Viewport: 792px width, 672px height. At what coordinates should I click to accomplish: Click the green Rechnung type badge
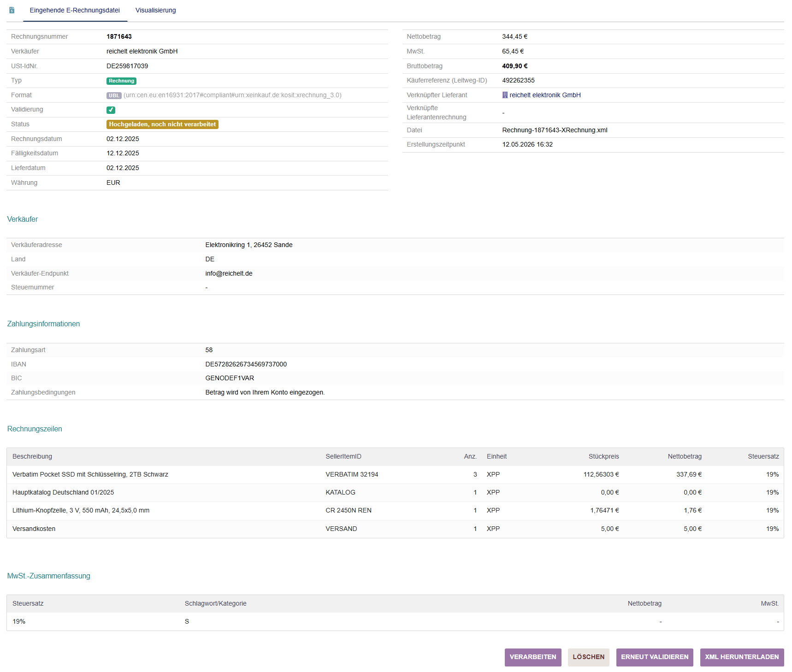[121, 81]
